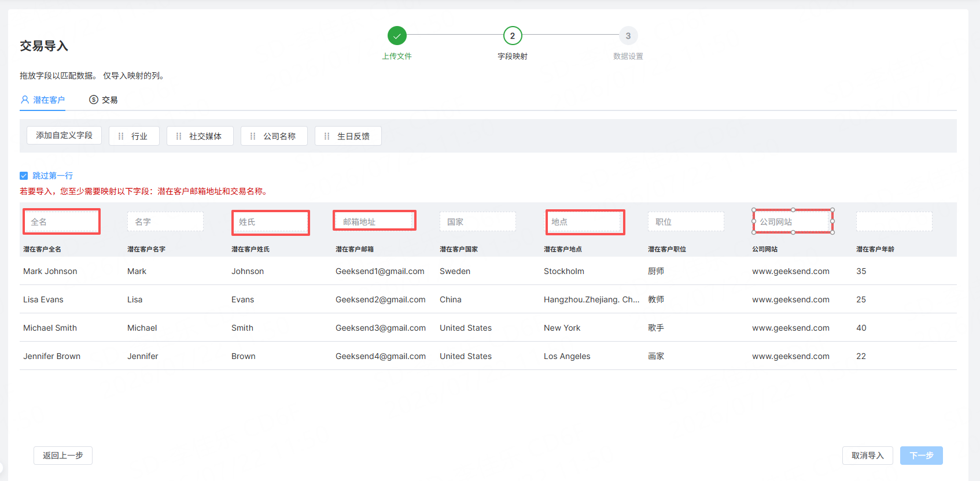The image size is (980, 481).
Task: Click column header 潜在客户邮箱
Action: (x=355, y=249)
